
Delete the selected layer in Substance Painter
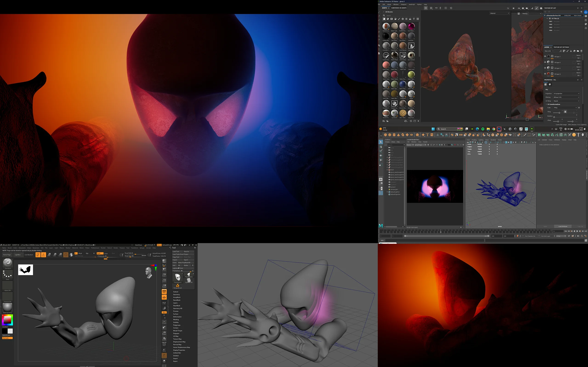tap(581, 51)
